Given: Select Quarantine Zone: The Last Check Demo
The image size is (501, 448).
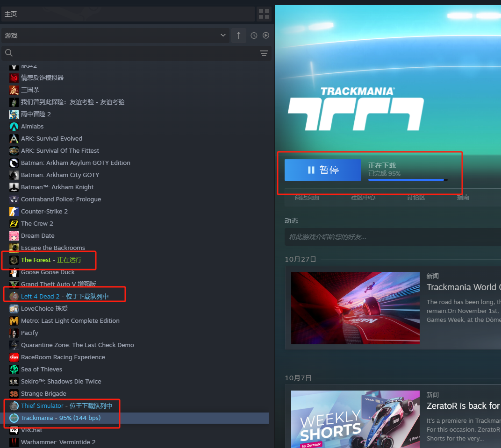Looking at the screenshot, I should click(77, 345).
